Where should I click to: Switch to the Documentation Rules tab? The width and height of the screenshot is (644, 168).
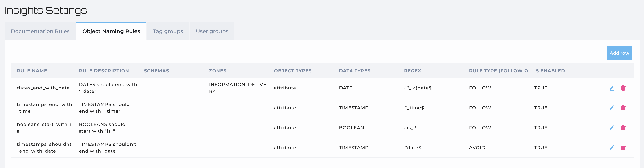coord(40,31)
